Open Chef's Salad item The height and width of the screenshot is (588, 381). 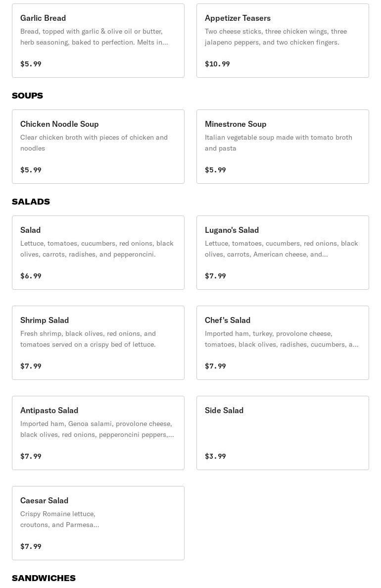point(283,343)
